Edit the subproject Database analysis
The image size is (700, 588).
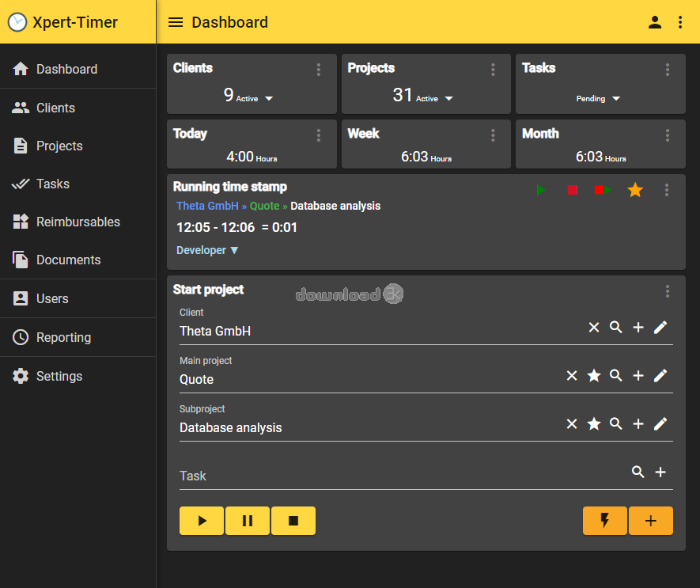coord(660,424)
